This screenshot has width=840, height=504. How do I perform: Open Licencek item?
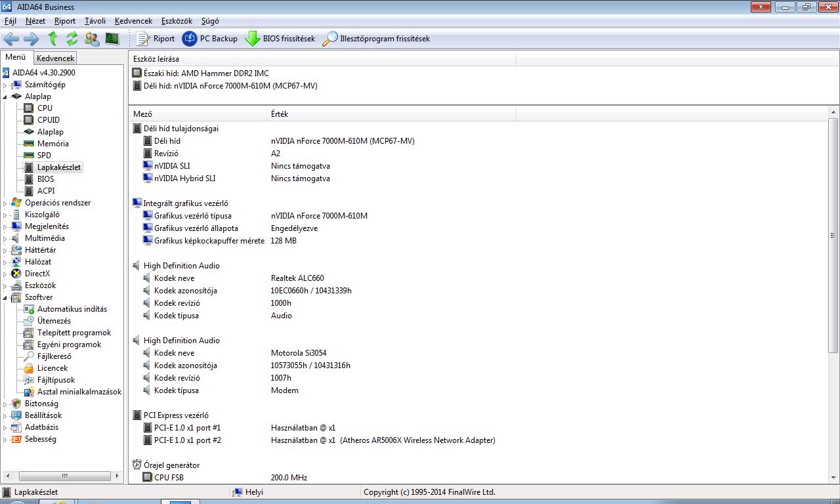(x=52, y=368)
